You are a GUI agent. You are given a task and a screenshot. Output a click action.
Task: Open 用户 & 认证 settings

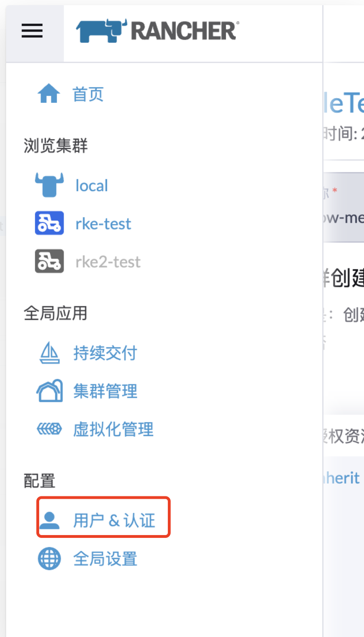pos(114,520)
